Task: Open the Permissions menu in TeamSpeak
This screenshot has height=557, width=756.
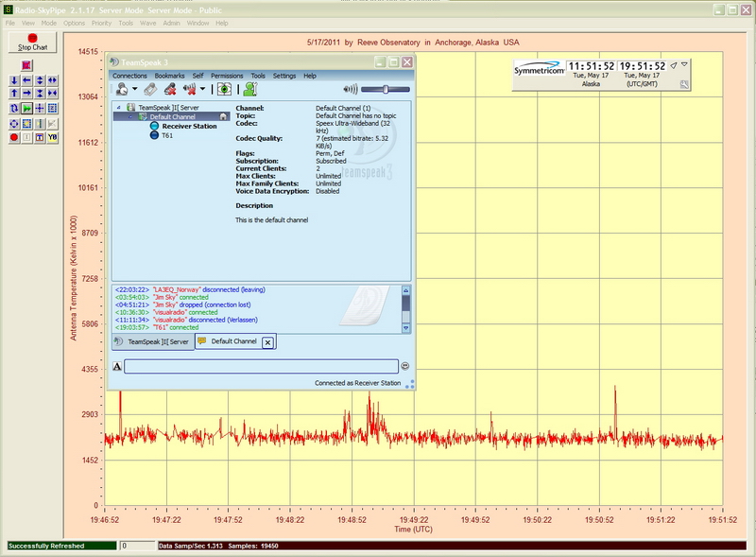Action: coord(227,76)
